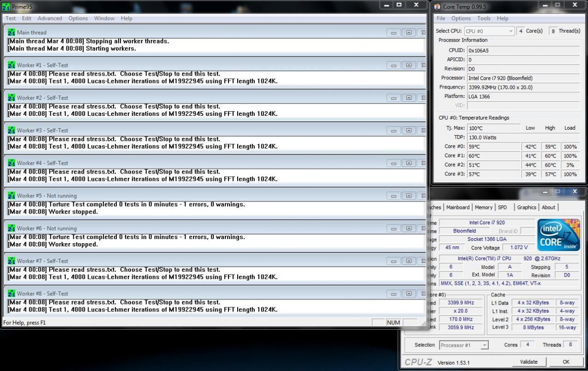
Task: Open the Help menu in Core Temp
Action: tap(503, 18)
